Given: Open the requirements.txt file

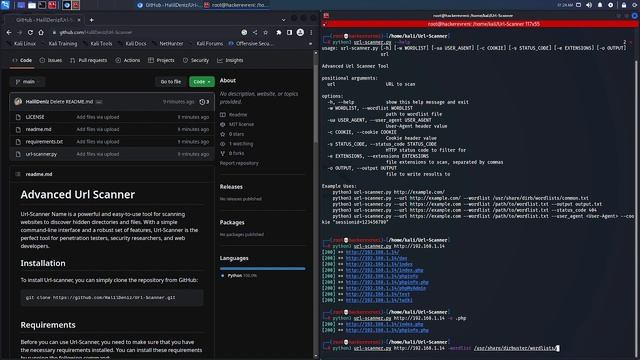Looking at the screenshot, I should (44, 142).
